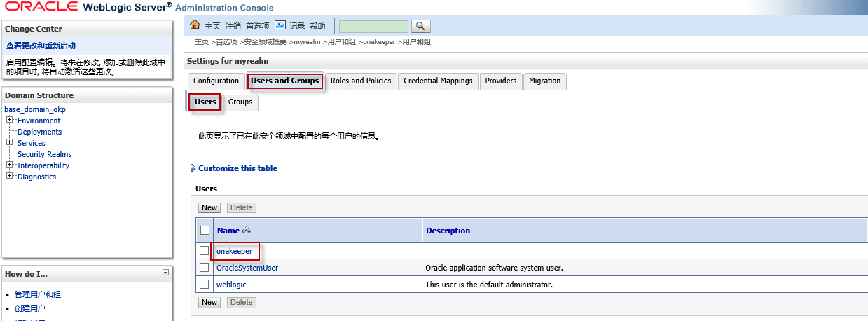Screen dimensions: 868x321
Task: Check the onekeeper row checkbox
Action: (205, 250)
